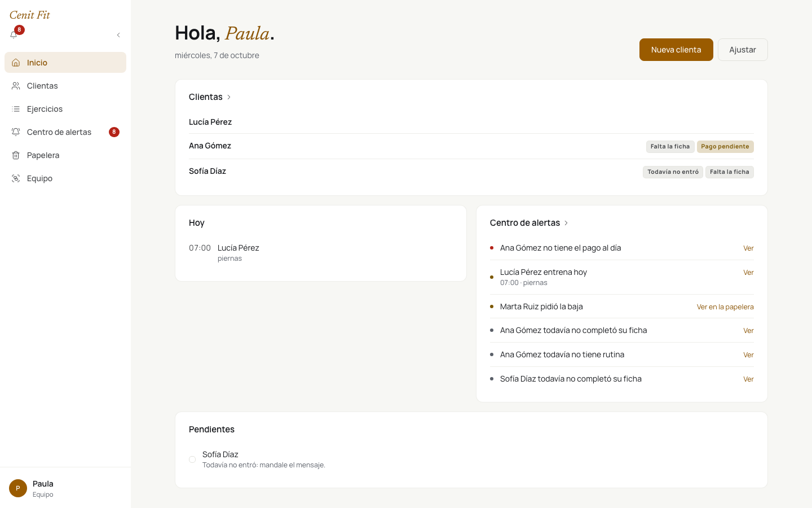Image resolution: width=812 pixels, height=508 pixels.
Task: Collapse the sidebar with the chevron
Action: pyautogui.click(x=118, y=35)
